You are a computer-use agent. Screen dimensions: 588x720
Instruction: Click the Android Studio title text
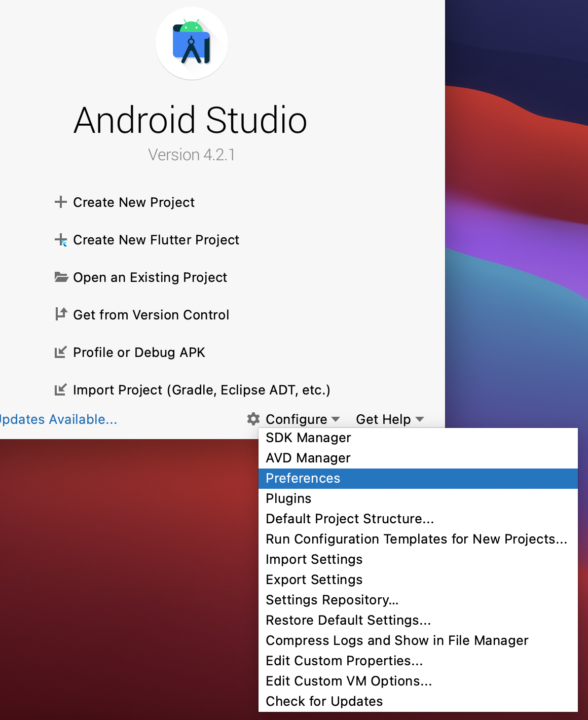point(191,120)
